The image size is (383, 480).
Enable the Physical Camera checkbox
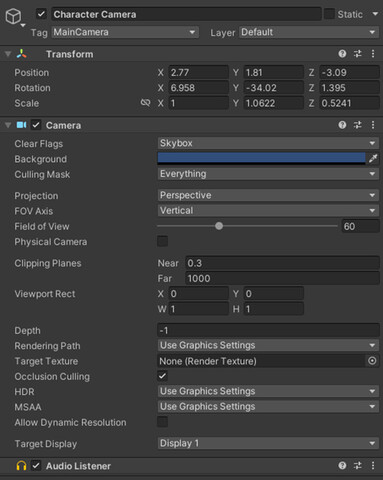pos(163,241)
